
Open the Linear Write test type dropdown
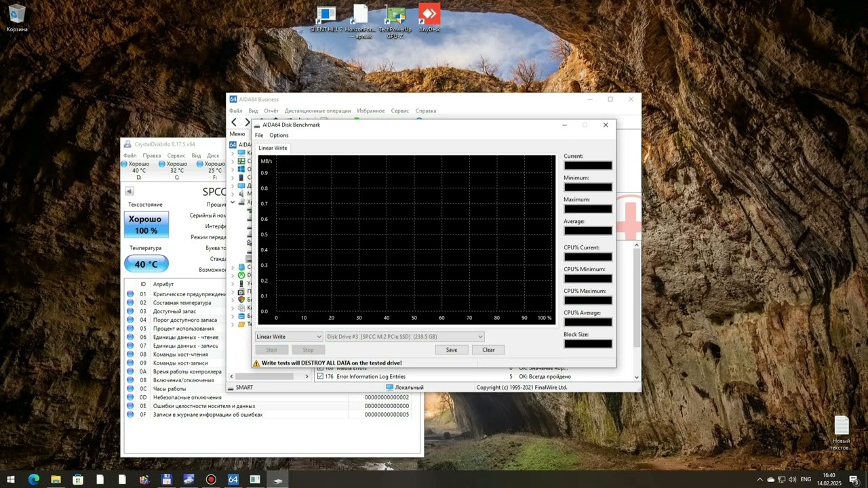289,336
